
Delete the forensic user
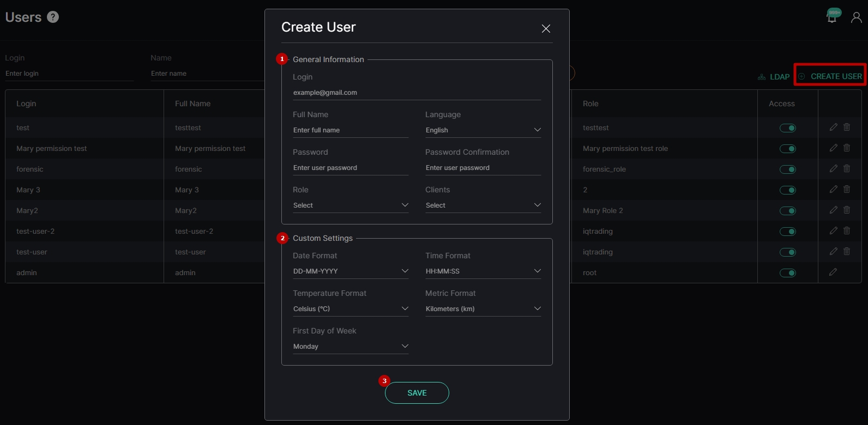[x=847, y=168]
